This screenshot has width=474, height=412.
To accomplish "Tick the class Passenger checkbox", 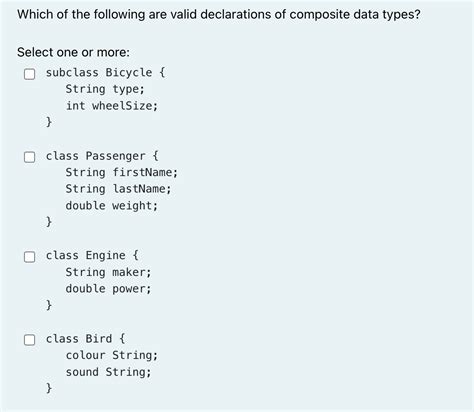I will coord(29,157).
